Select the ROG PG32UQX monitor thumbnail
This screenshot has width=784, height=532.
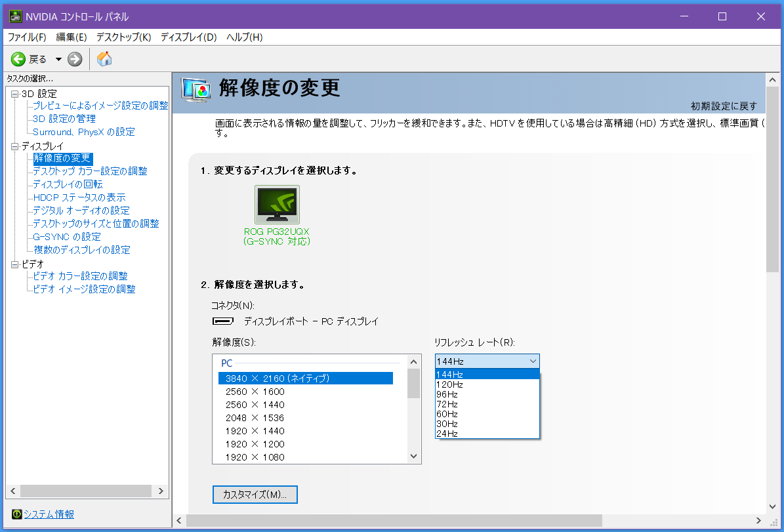point(277,205)
